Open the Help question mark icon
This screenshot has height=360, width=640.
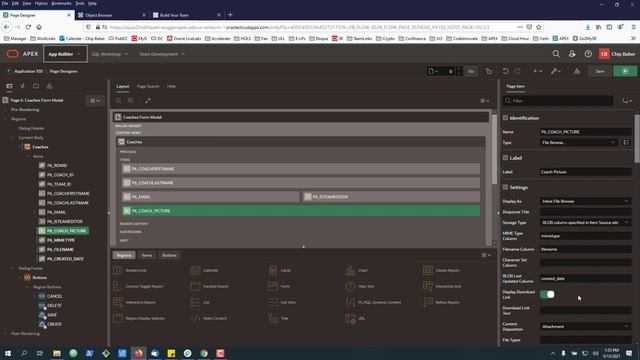pos(588,54)
